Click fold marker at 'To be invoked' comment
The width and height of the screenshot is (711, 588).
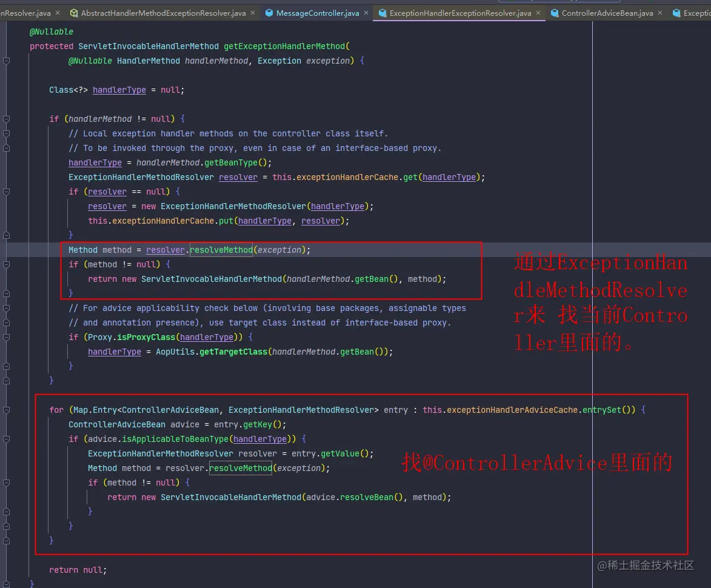(x=6, y=148)
